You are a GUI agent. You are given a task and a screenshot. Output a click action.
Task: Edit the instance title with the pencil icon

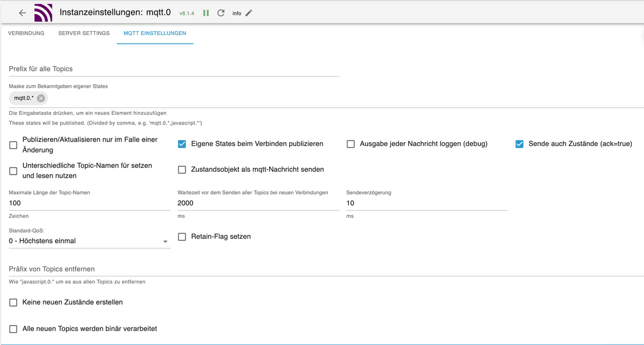pos(248,12)
